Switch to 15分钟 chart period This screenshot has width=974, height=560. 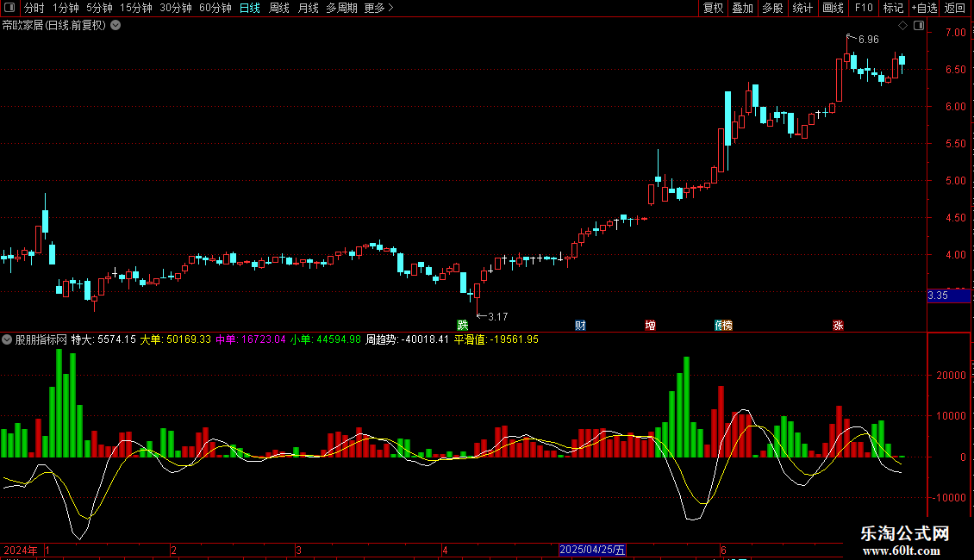point(136,8)
